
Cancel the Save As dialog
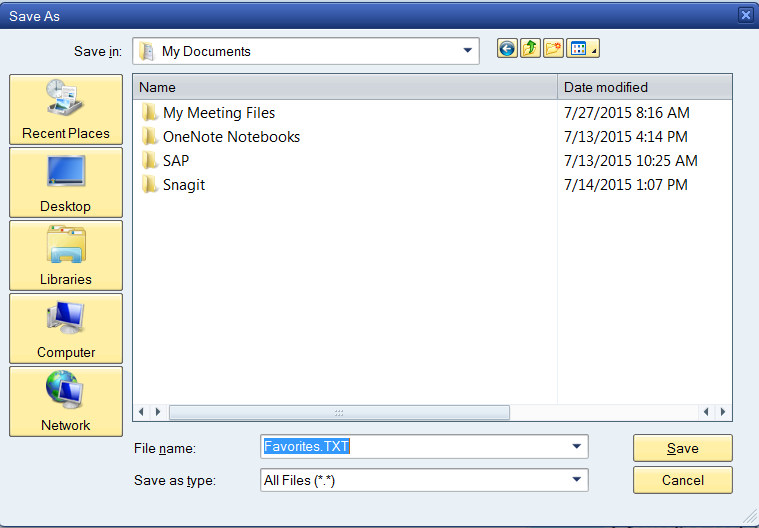pos(682,480)
